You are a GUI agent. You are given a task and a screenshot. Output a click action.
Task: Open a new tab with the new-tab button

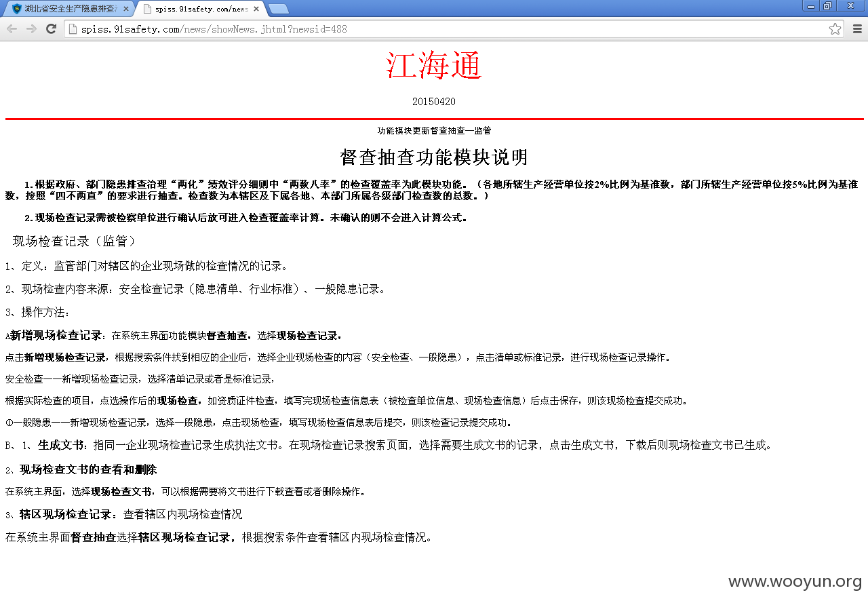[x=278, y=9]
